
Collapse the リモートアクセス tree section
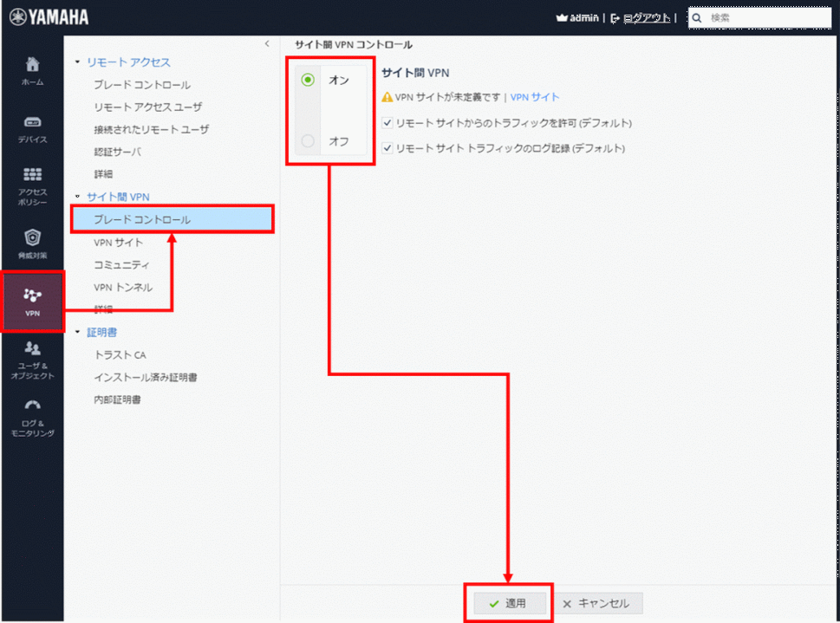click(x=77, y=62)
